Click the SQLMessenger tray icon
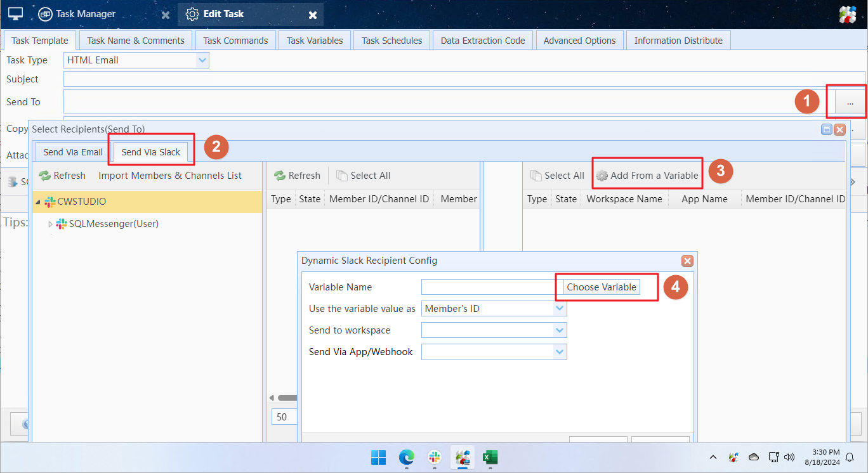Image resolution: width=868 pixels, height=473 pixels. pos(733,457)
